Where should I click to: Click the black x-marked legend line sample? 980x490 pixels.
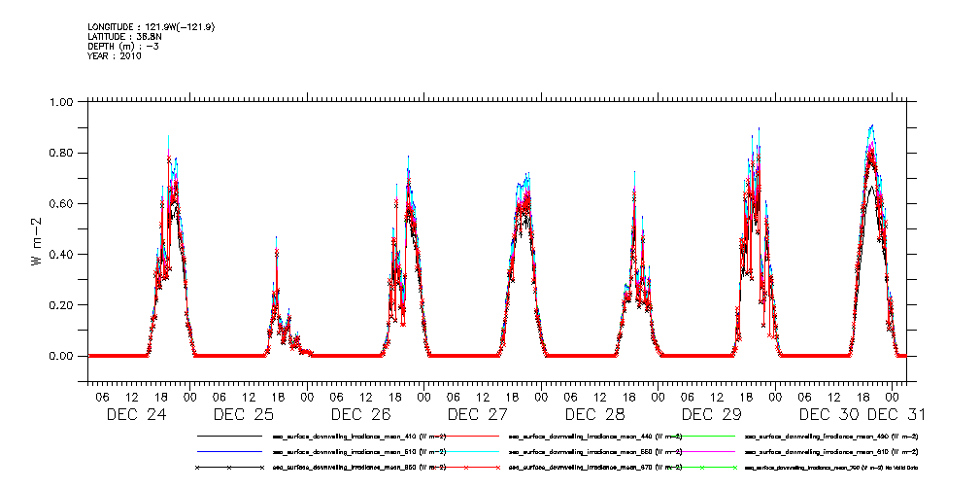(229, 467)
